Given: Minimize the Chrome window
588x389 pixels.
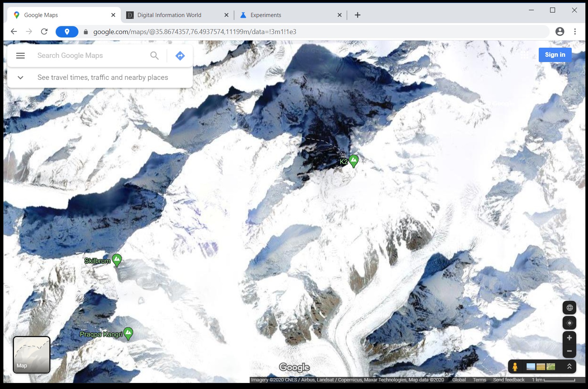Looking at the screenshot, I should click(x=531, y=10).
